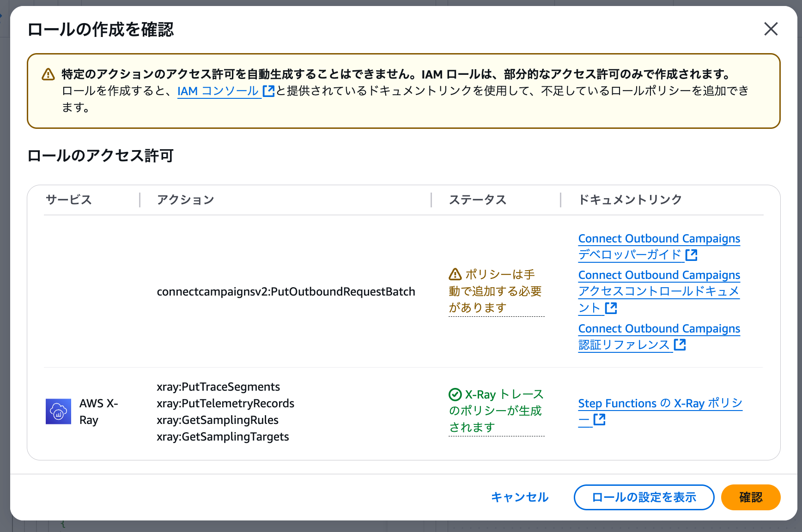Screen dimensions: 802x532
Task: Click the warning triangle icon in alert banner
Action: click(48, 74)
